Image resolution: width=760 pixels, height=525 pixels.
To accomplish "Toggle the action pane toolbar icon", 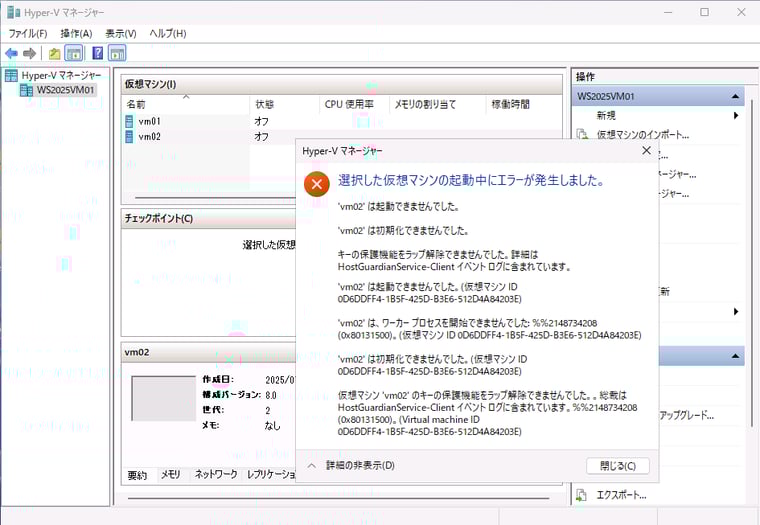I will [117, 53].
